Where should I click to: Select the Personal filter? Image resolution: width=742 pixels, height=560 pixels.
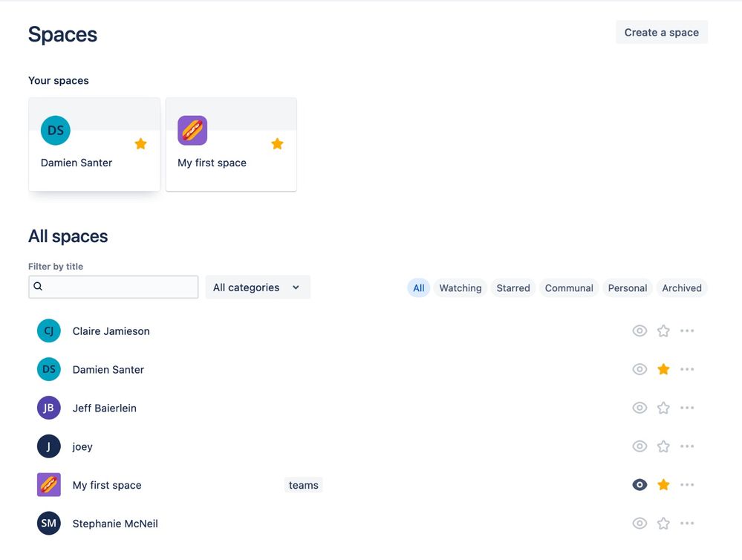(x=627, y=287)
